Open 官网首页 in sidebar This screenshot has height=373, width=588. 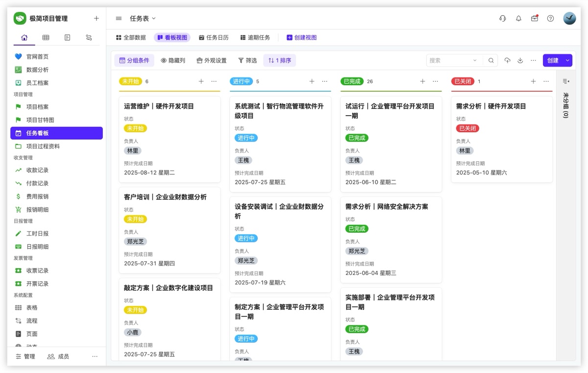coord(56,56)
